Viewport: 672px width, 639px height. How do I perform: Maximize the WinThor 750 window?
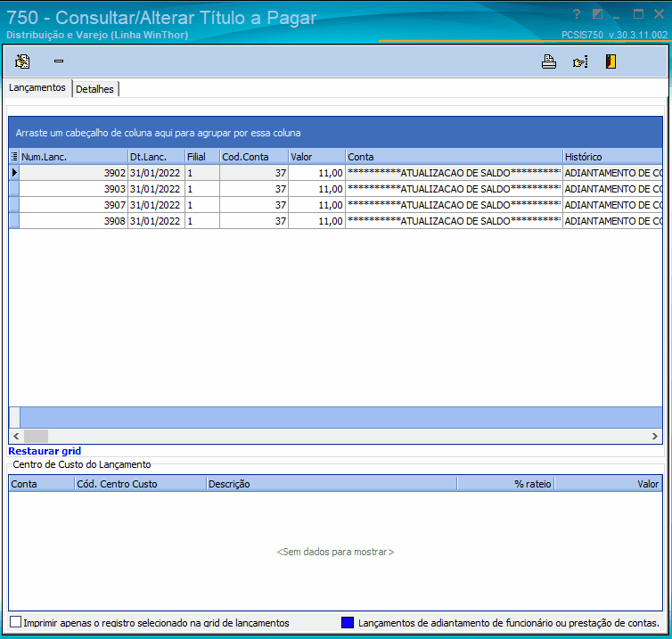tap(638, 14)
